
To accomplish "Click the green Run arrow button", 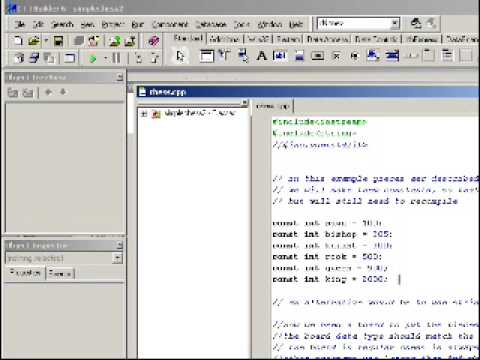I will point(93,58).
